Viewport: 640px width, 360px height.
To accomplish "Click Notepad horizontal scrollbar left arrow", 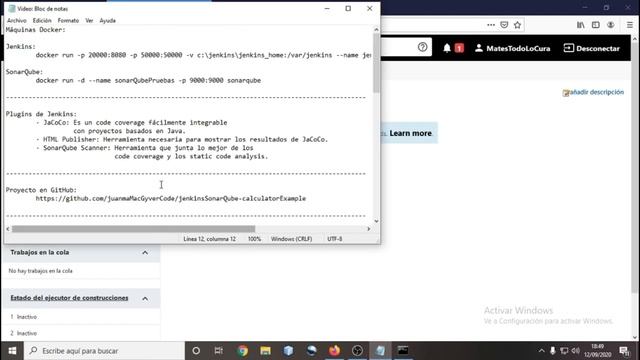I will [8, 229].
